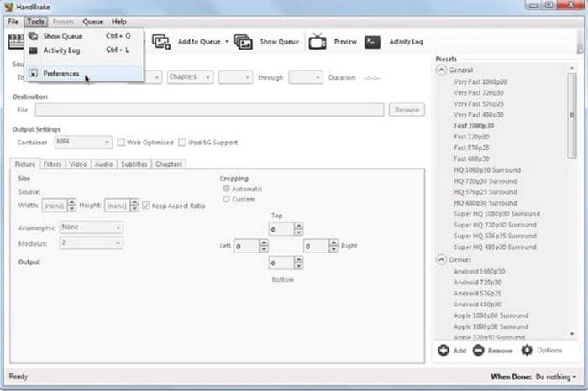Image resolution: width=588 pixels, height=391 pixels.
Task: Open the Help menu
Action: [119, 22]
